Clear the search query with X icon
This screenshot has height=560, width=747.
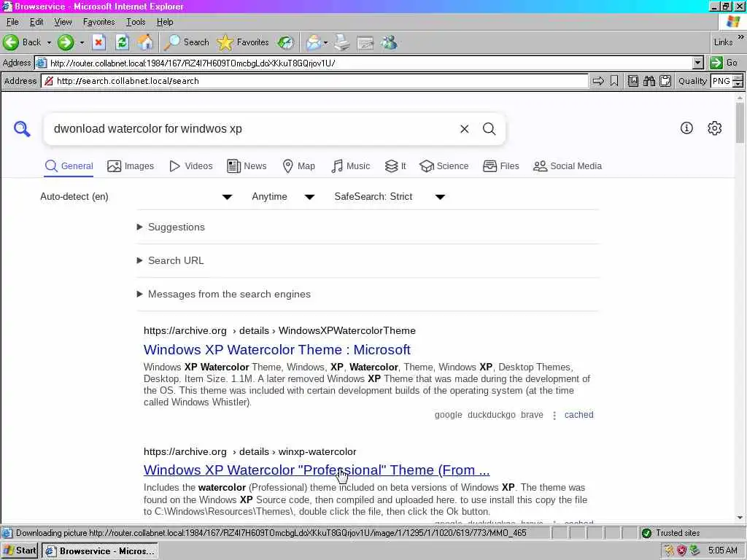click(x=465, y=128)
